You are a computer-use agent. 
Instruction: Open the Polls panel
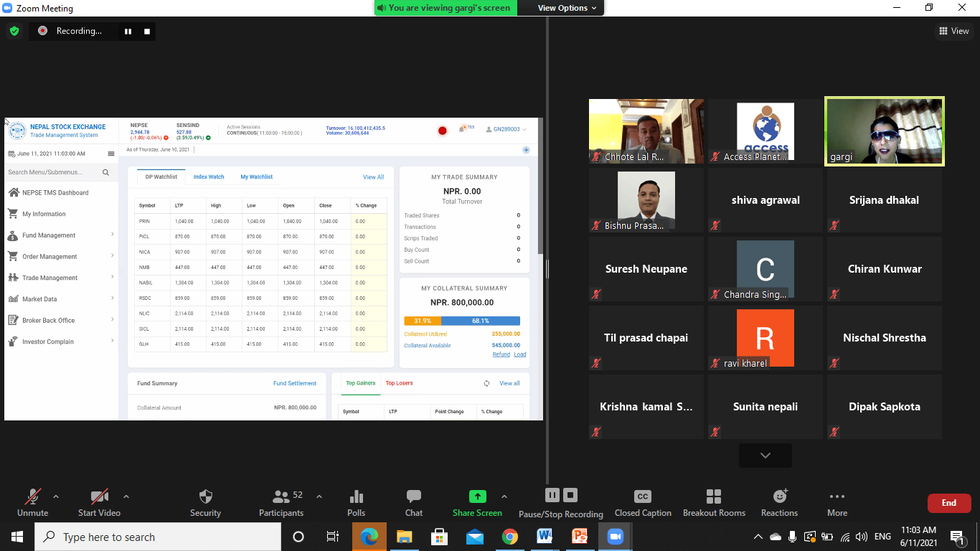point(356,496)
